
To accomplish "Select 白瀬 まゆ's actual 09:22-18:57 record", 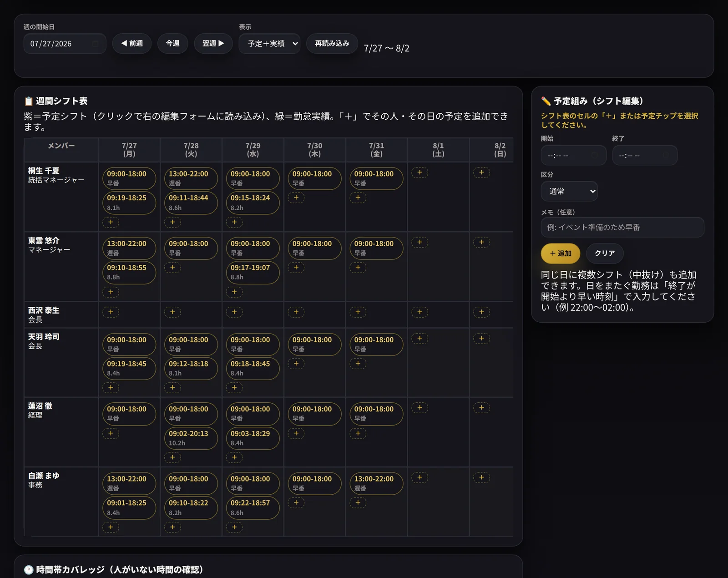I will pyautogui.click(x=253, y=508).
